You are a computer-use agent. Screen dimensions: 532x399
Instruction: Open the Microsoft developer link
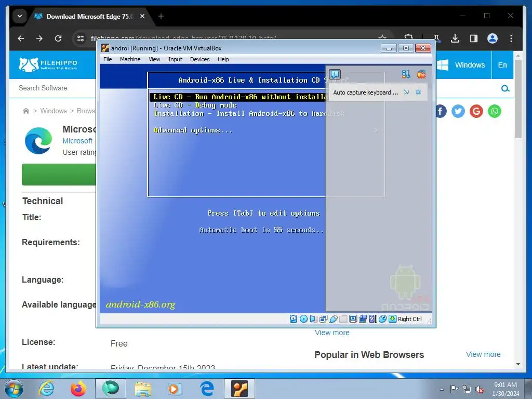pyautogui.click(x=77, y=141)
